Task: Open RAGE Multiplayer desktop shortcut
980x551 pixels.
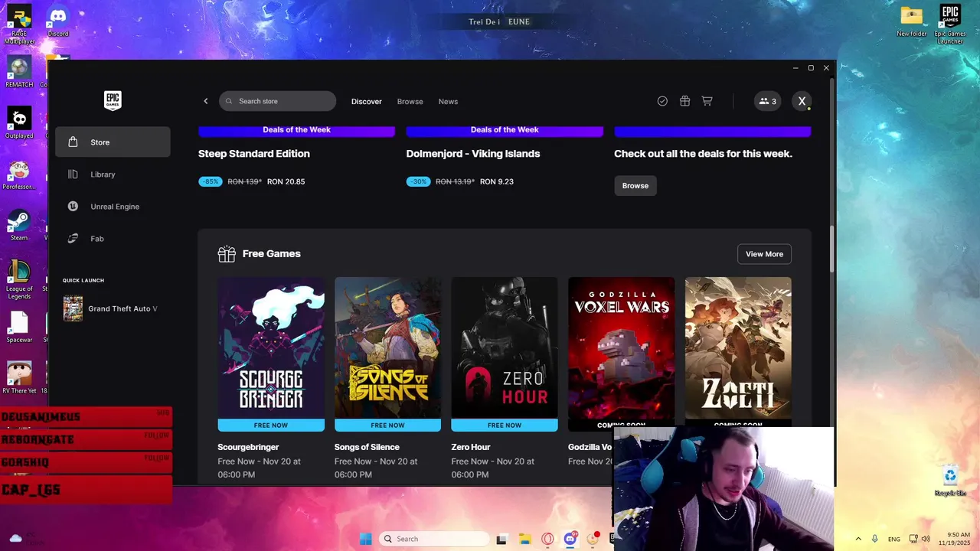Action: tap(19, 24)
